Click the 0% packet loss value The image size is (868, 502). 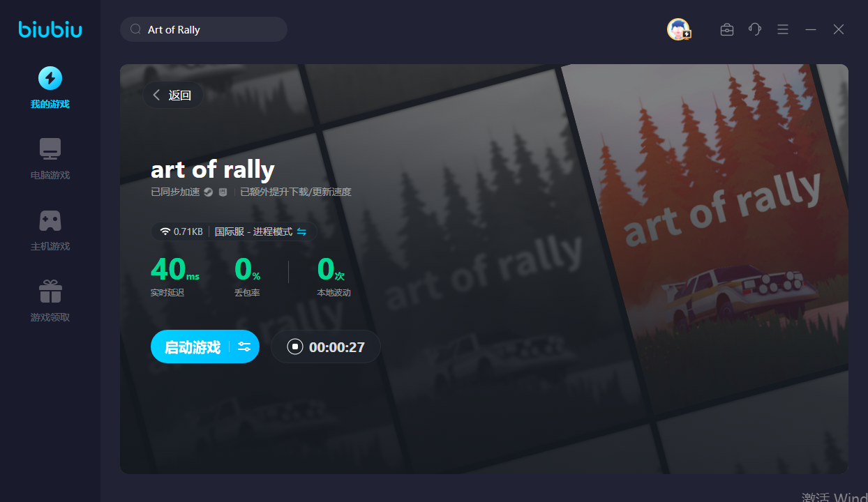pyautogui.click(x=247, y=268)
